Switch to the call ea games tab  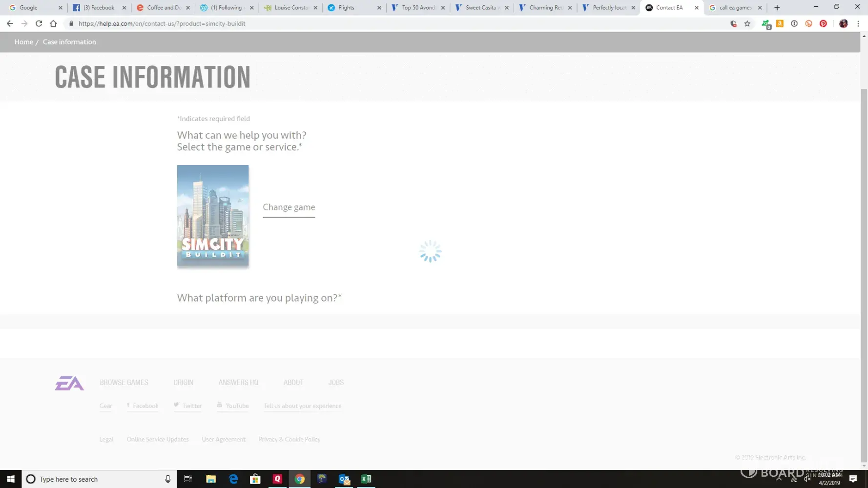pyautogui.click(x=735, y=8)
